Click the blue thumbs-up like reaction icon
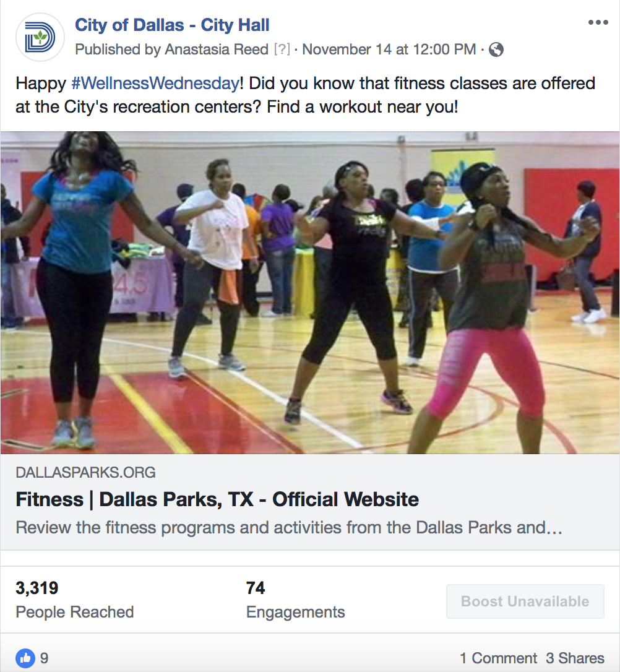The width and height of the screenshot is (620, 672). [25, 658]
